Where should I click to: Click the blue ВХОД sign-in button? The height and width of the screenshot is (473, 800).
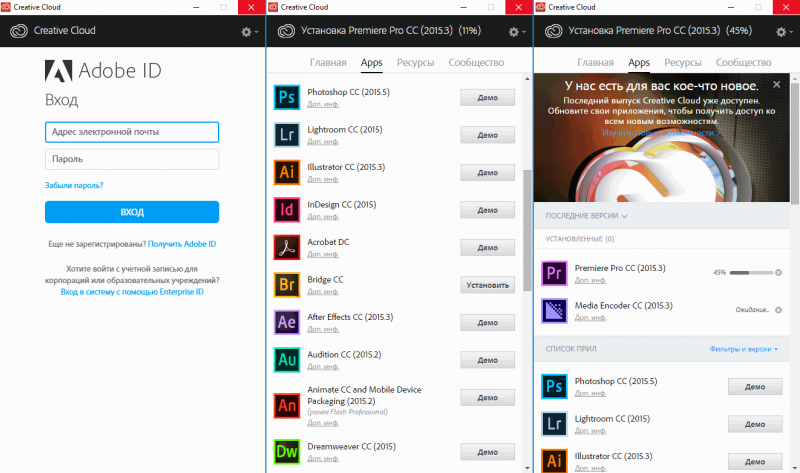(132, 212)
